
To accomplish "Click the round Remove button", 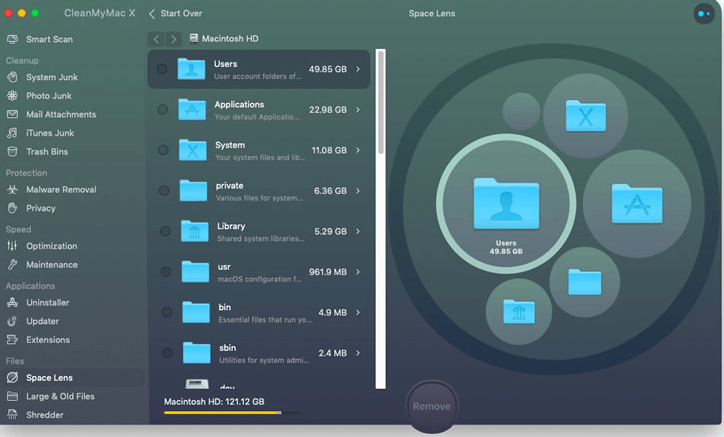I will 432,406.
